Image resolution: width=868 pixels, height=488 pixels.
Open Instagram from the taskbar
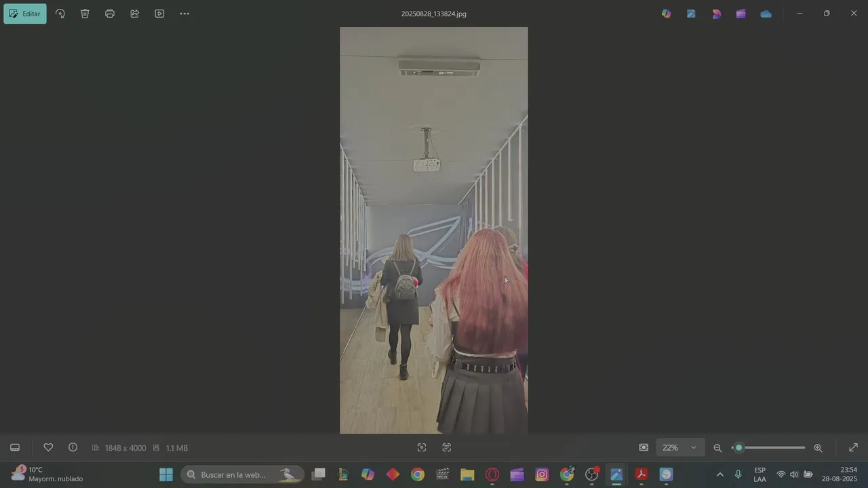(x=542, y=474)
